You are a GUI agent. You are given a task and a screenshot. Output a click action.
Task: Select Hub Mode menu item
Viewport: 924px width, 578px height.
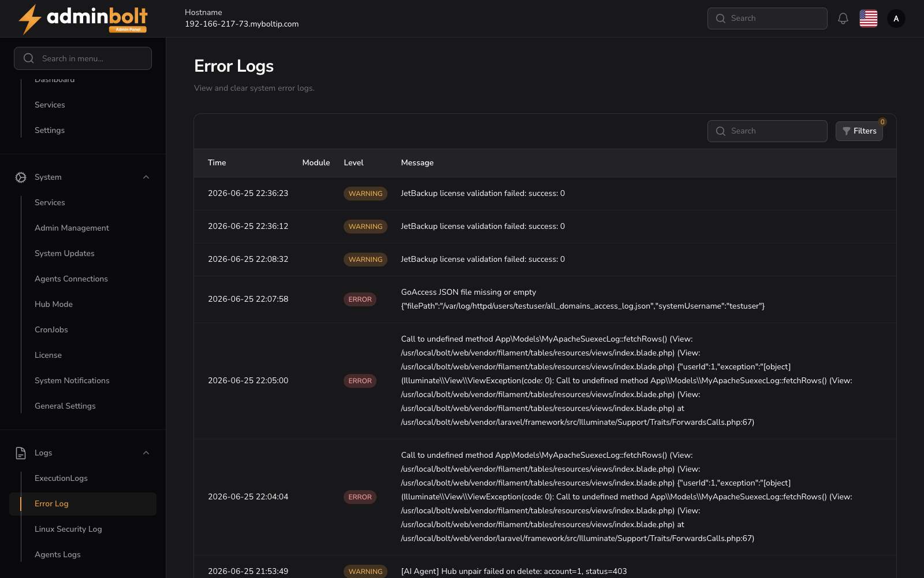point(54,305)
